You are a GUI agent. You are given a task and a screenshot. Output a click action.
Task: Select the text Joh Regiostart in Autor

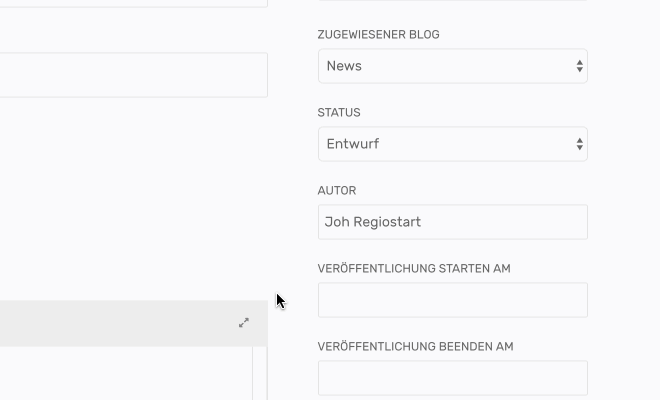[x=373, y=222]
